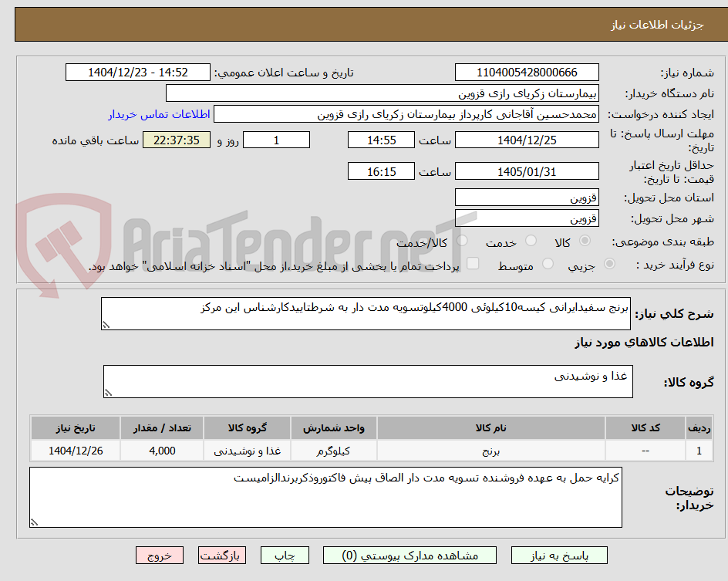Click the گروه کالا text area
Screen dimensions: 728x581
pos(368,381)
